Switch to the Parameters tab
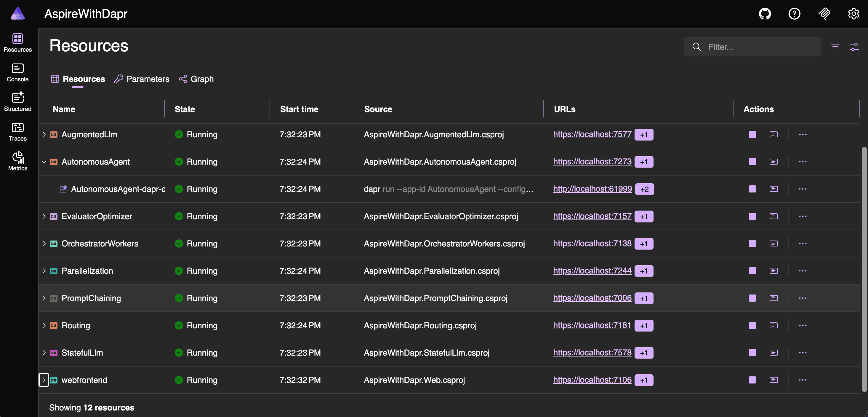The height and width of the screenshot is (417, 868). coord(142,79)
